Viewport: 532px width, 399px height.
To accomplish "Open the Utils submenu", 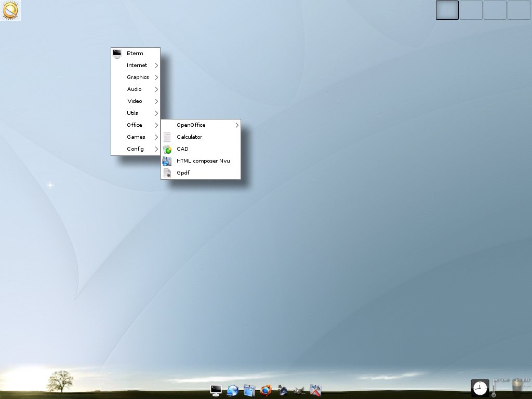I will click(x=136, y=113).
